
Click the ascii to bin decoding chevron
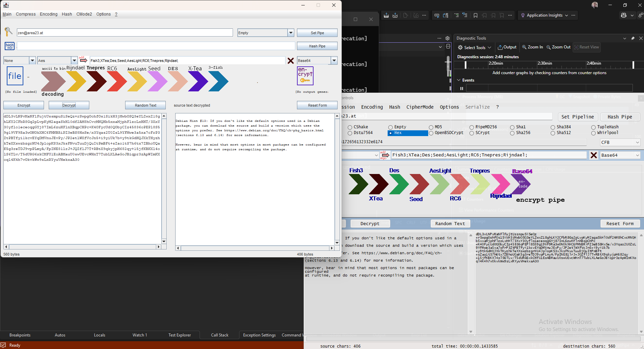[53, 81]
